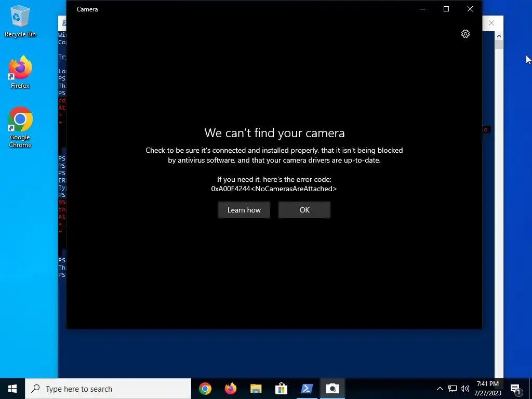Close the PowerShell window behind Camera
This screenshot has height=399, width=532.
pyautogui.click(x=491, y=23)
